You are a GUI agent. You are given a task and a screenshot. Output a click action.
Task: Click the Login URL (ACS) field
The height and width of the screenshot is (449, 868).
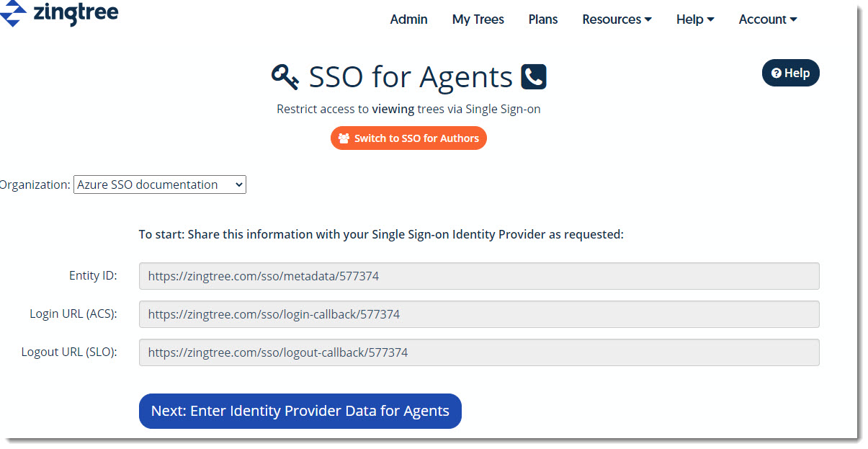click(478, 314)
